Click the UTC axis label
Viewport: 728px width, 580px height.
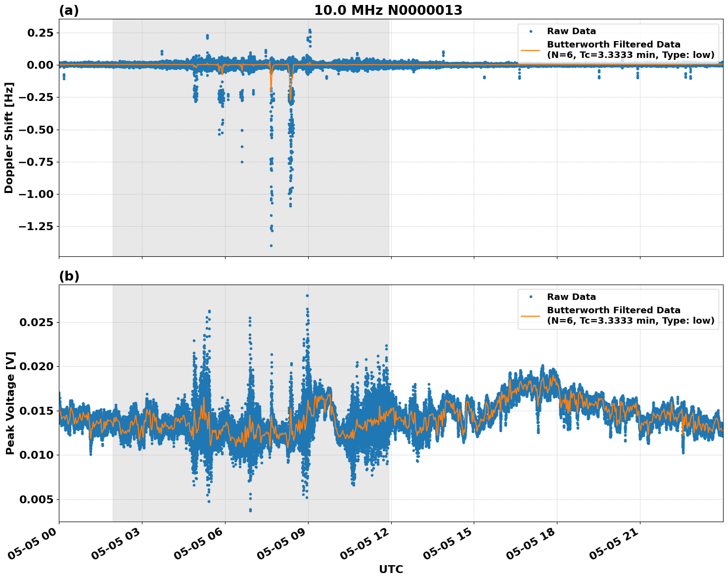(x=390, y=570)
